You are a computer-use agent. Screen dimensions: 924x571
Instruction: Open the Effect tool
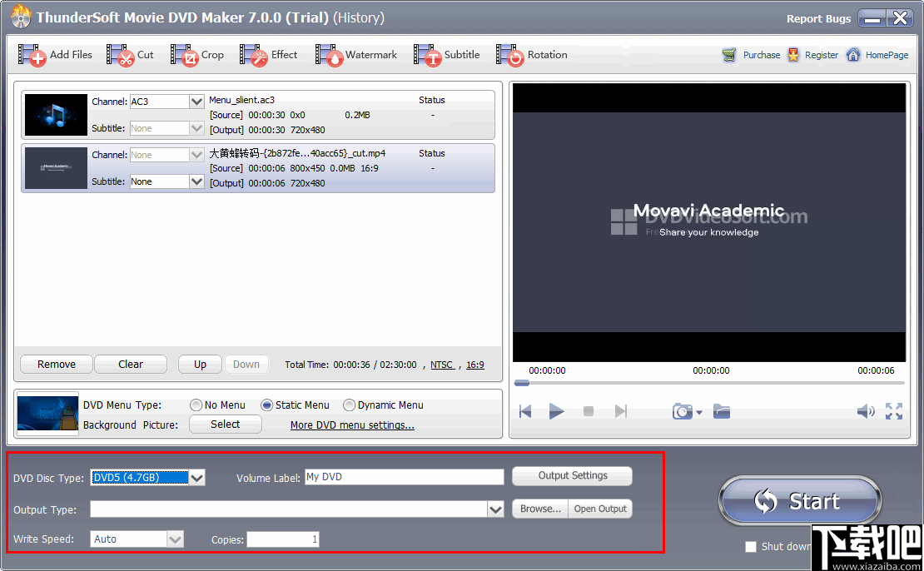click(271, 54)
